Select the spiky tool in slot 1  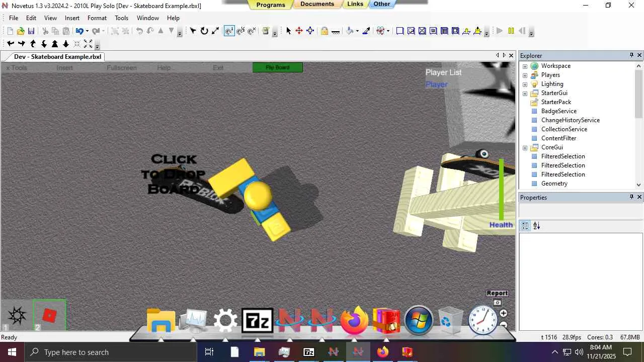click(17, 315)
